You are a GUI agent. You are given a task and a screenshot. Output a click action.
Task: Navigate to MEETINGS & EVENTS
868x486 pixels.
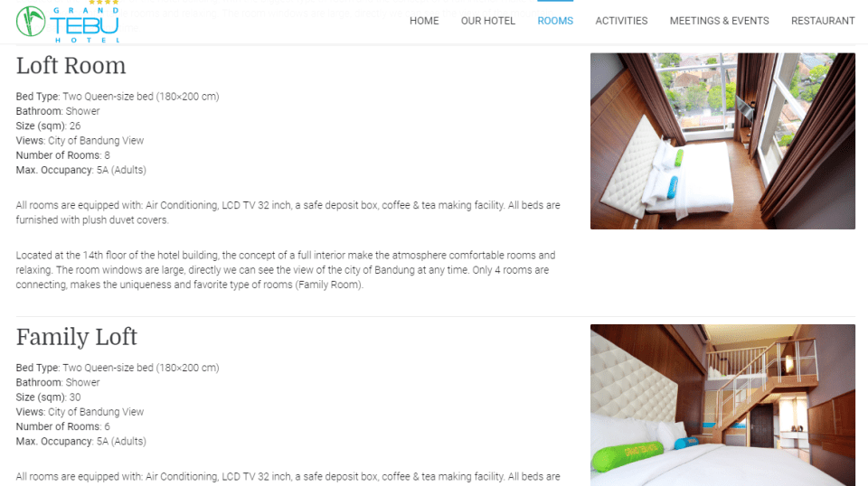(719, 21)
